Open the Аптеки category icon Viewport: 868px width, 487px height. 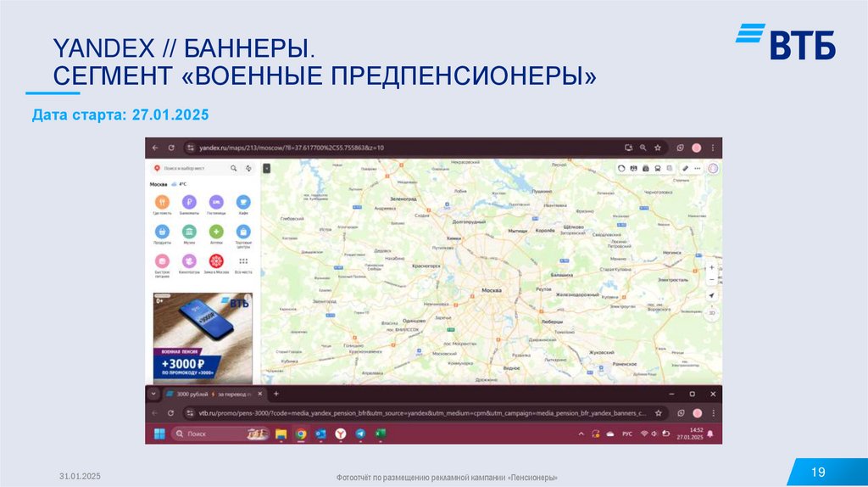click(x=216, y=232)
